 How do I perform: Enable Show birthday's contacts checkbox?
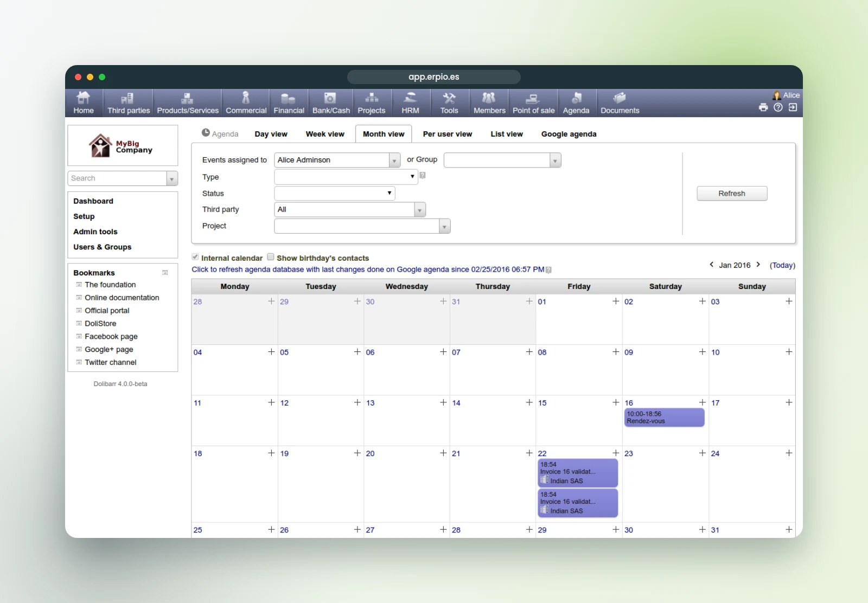click(270, 257)
